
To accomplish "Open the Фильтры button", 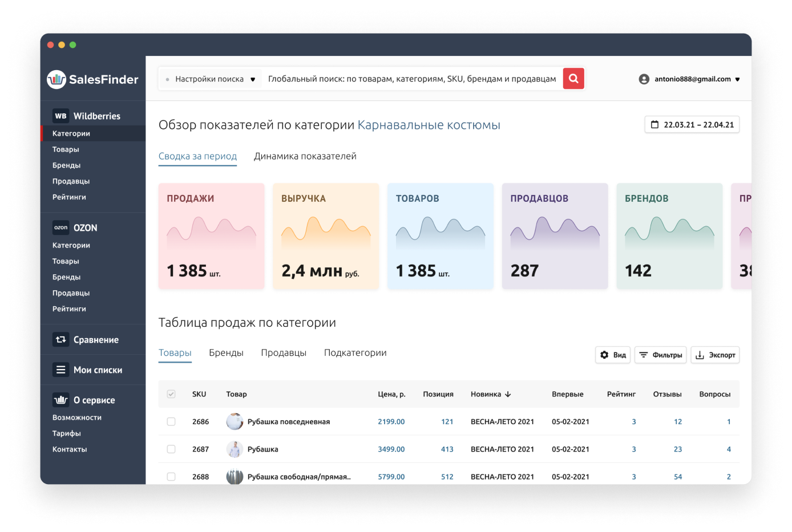I will pos(661,355).
